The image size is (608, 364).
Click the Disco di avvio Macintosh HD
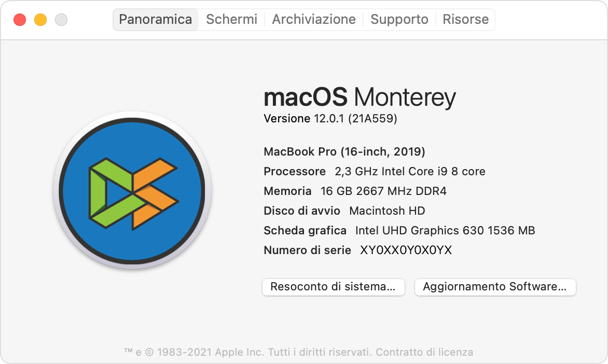(x=387, y=211)
